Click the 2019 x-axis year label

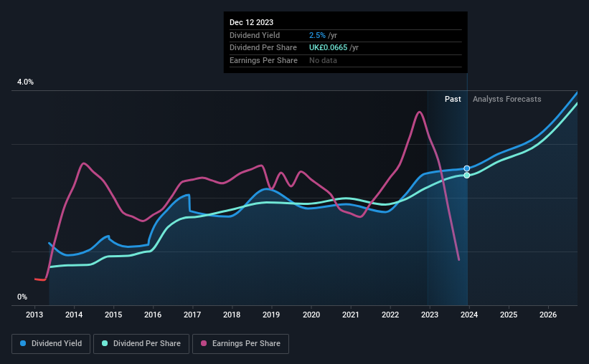pos(271,315)
